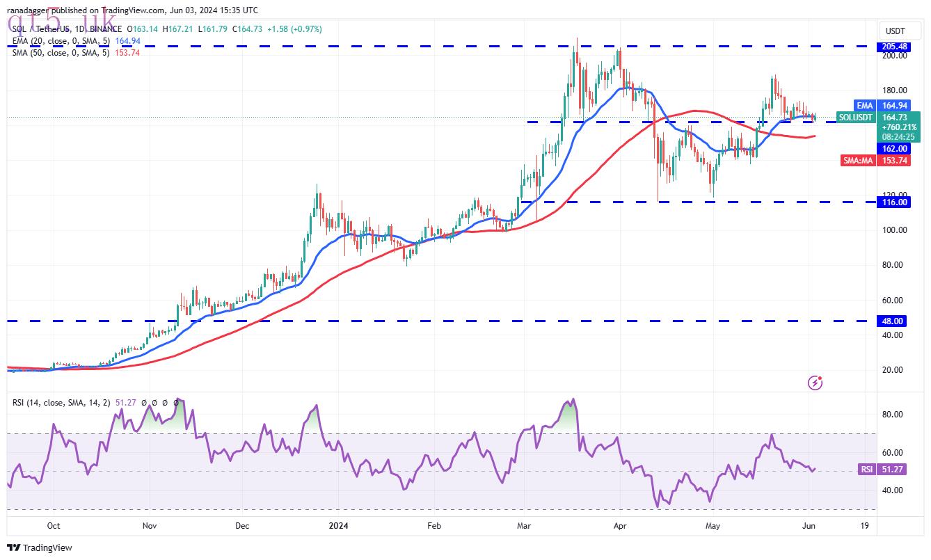
Task: Select the SMA 50 indicator legend
Action: [x=76, y=53]
